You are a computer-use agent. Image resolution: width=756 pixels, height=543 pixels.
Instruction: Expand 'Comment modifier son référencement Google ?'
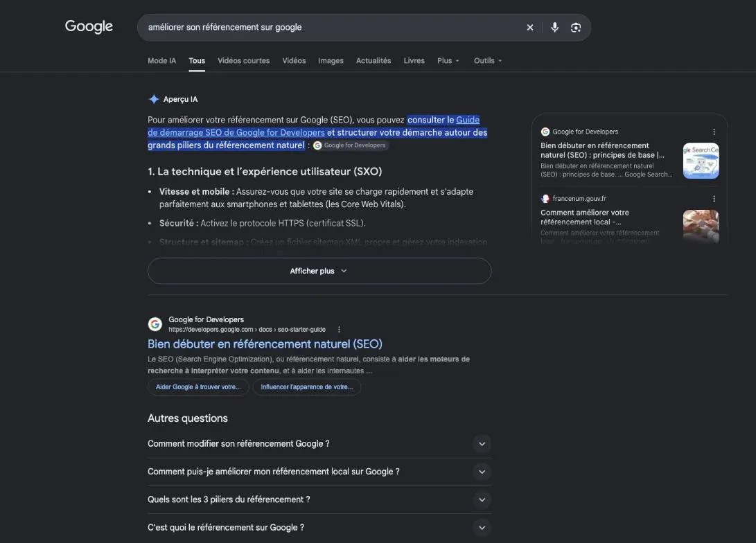[319, 444]
